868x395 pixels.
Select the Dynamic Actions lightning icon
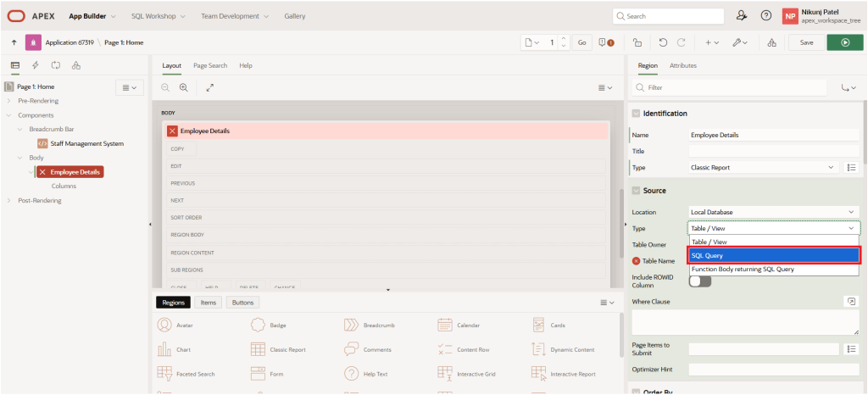(x=35, y=65)
